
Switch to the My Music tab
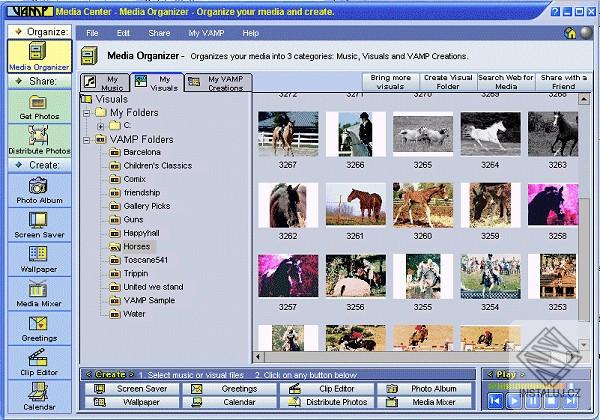coord(105,83)
